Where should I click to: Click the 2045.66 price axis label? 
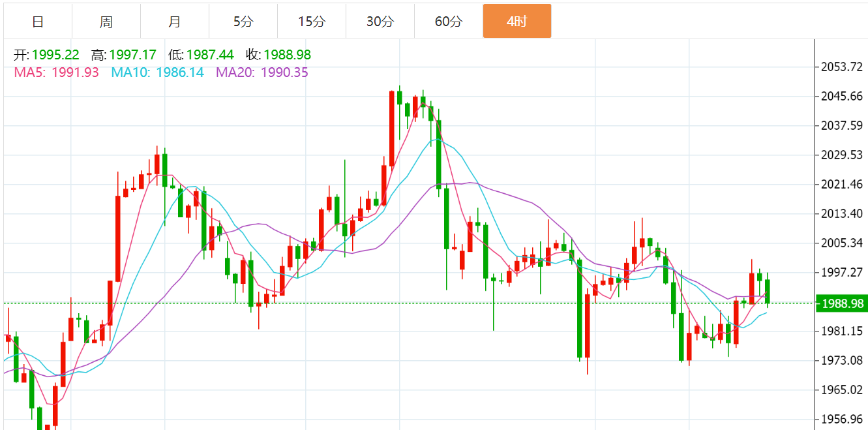click(x=842, y=96)
